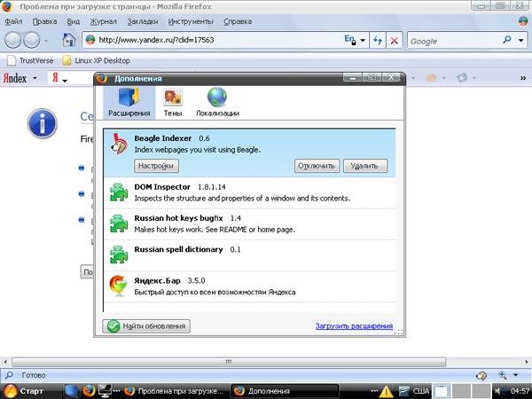Click the Firefox quick launch icon on the taskbar

tap(89, 390)
